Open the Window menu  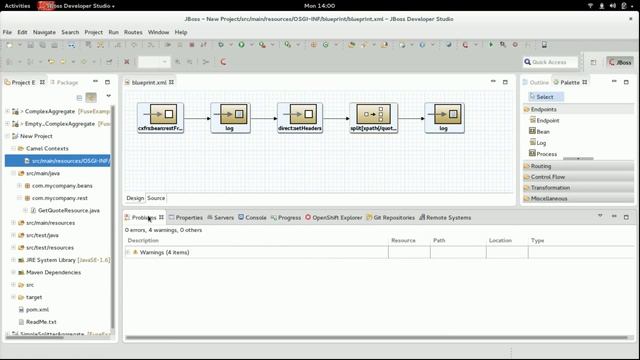158,32
